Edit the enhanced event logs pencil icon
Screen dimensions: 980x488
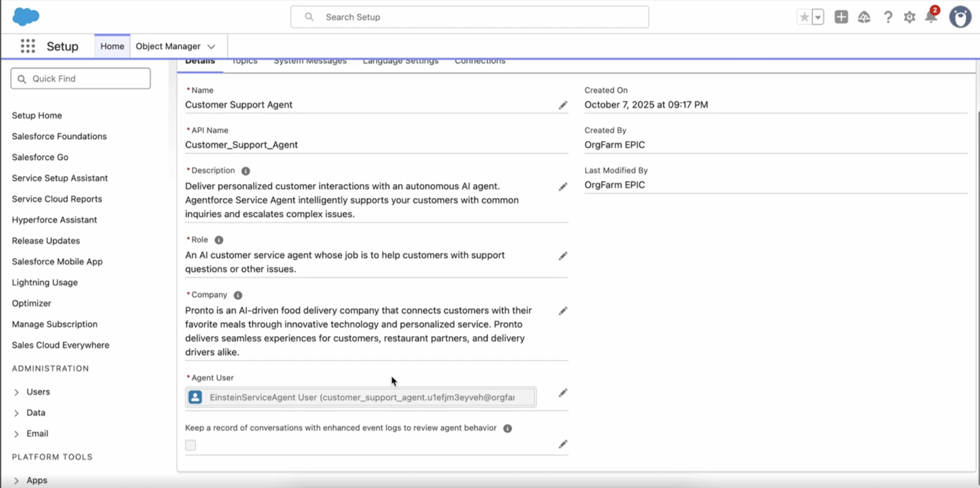[563, 443]
